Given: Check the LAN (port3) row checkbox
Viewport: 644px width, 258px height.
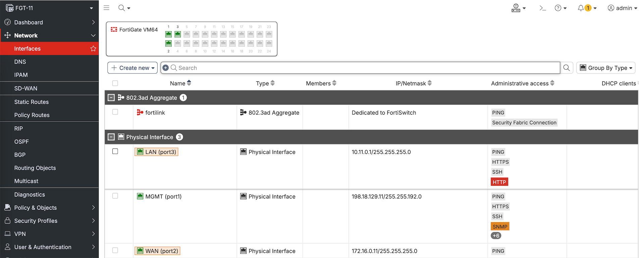Looking at the screenshot, I should tap(115, 152).
